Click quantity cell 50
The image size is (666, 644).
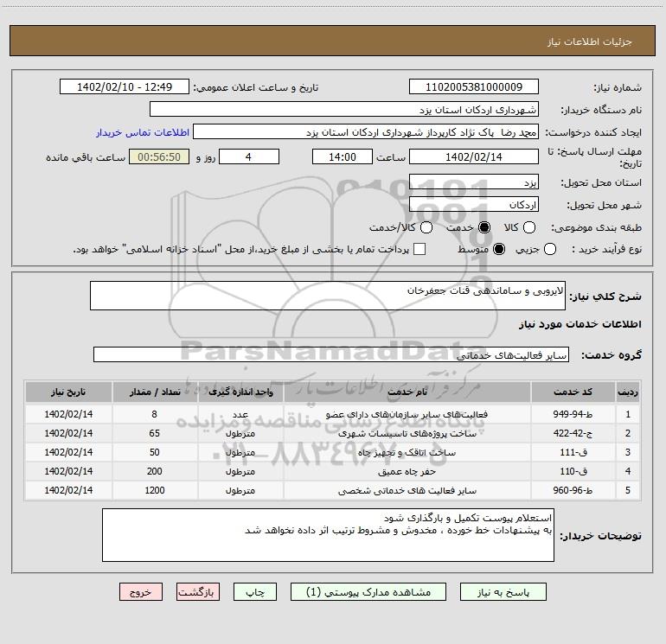[x=155, y=452]
